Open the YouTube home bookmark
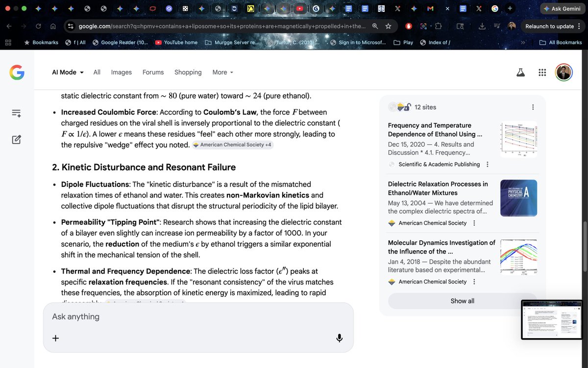Image resolution: width=588 pixels, height=368 pixels. pyautogui.click(x=176, y=43)
